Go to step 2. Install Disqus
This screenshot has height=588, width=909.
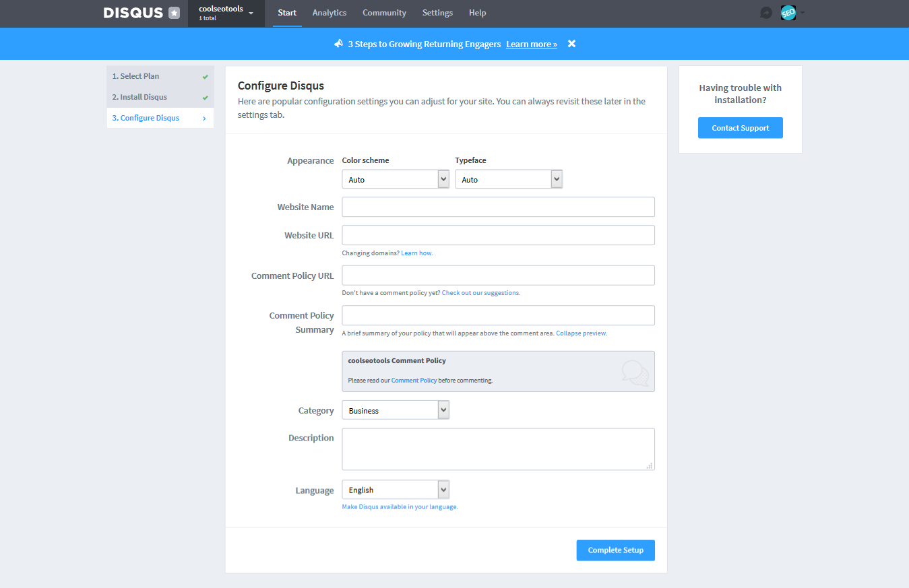[x=160, y=97]
